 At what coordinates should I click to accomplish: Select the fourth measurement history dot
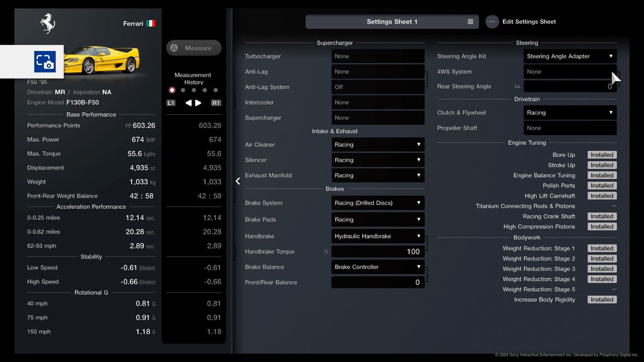click(205, 90)
